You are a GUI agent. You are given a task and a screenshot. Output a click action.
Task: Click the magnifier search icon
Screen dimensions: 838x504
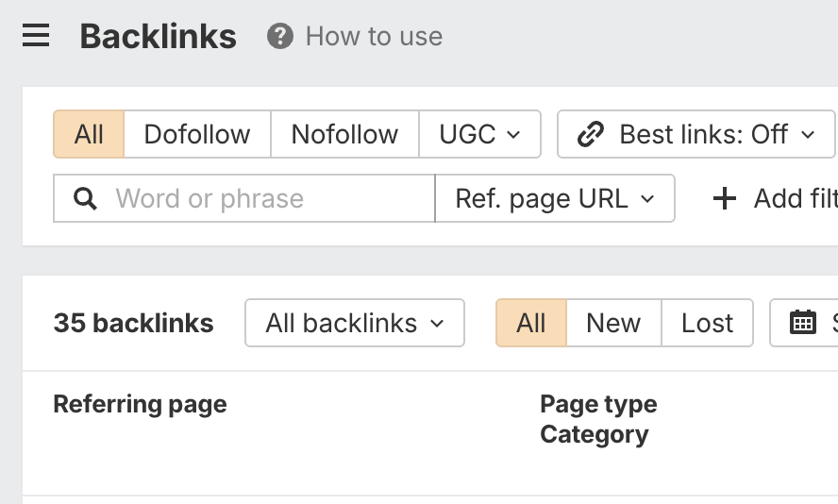coord(85,199)
